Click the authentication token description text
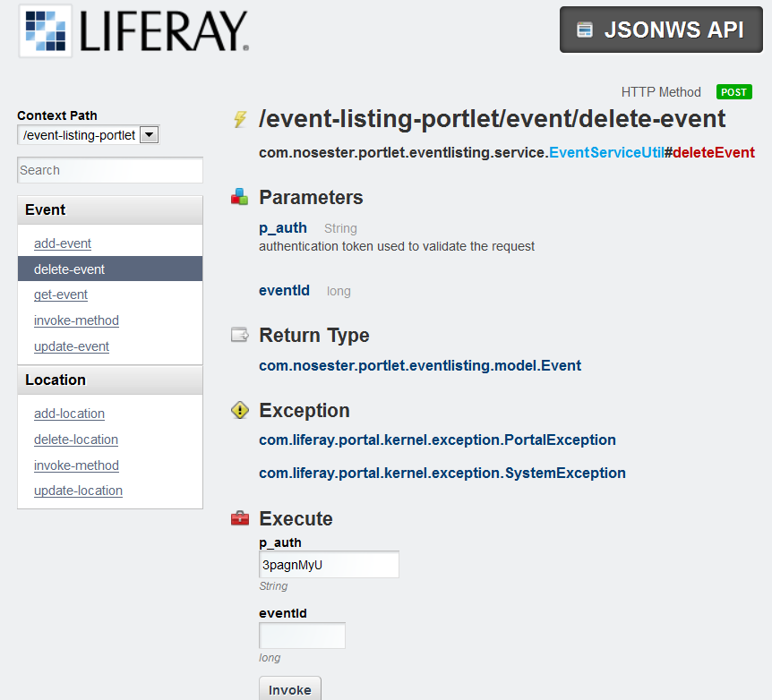Viewport: 772px width, 700px height. 397,246
